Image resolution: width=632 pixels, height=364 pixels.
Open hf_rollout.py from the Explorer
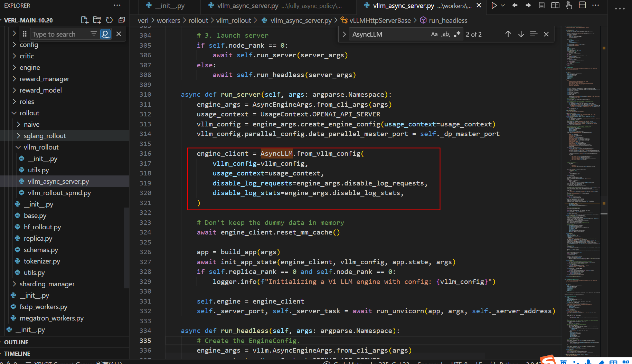(x=42, y=227)
